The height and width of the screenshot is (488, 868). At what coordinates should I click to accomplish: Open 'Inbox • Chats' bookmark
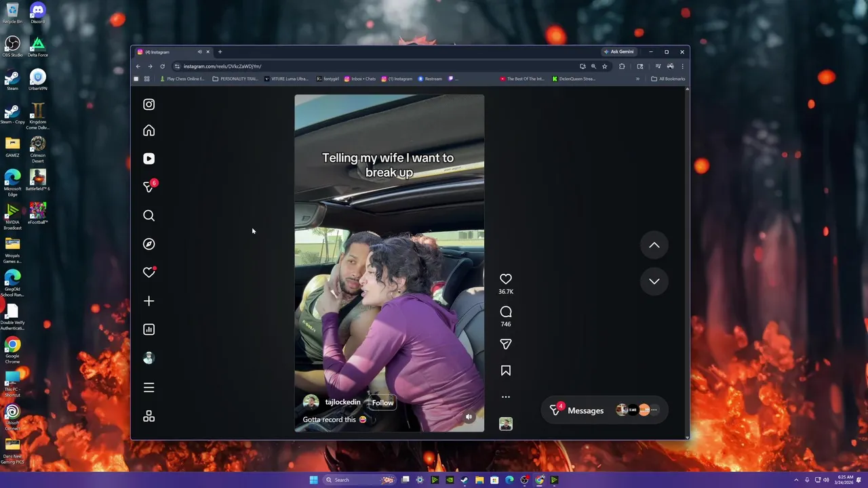pyautogui.click(x=360, y=79)
